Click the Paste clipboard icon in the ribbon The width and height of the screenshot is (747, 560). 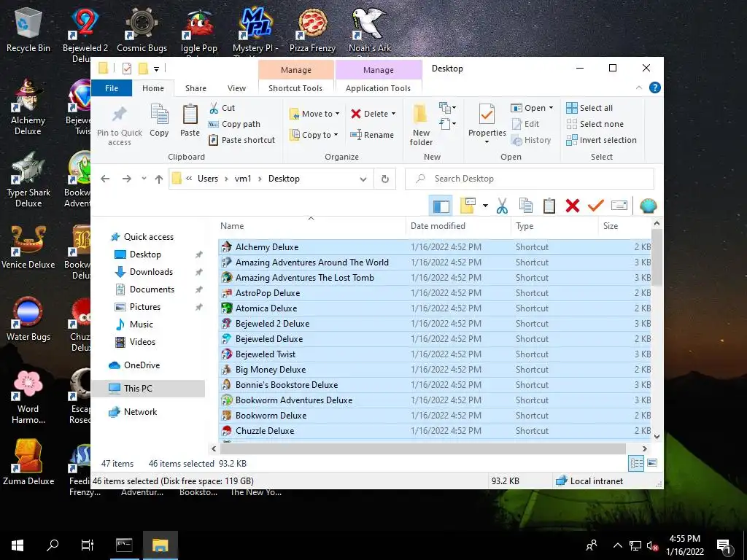pyautogui.click(x=190, y=120)
